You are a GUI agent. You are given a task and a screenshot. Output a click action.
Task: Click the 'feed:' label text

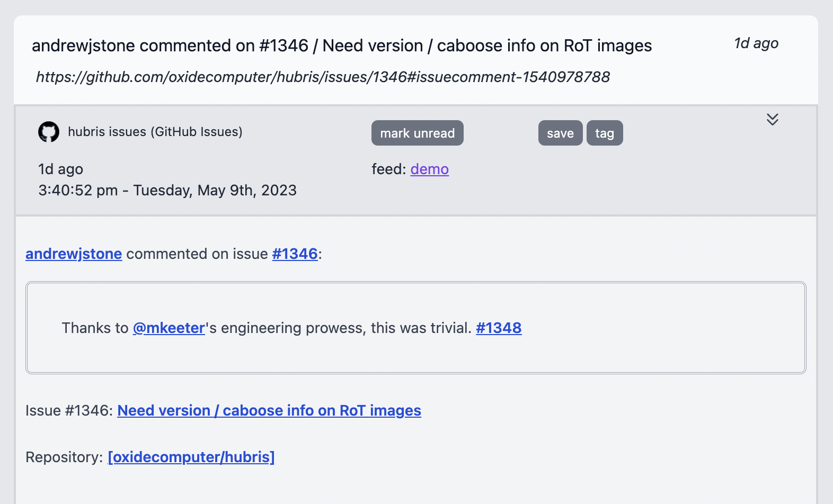coord(389,169)
